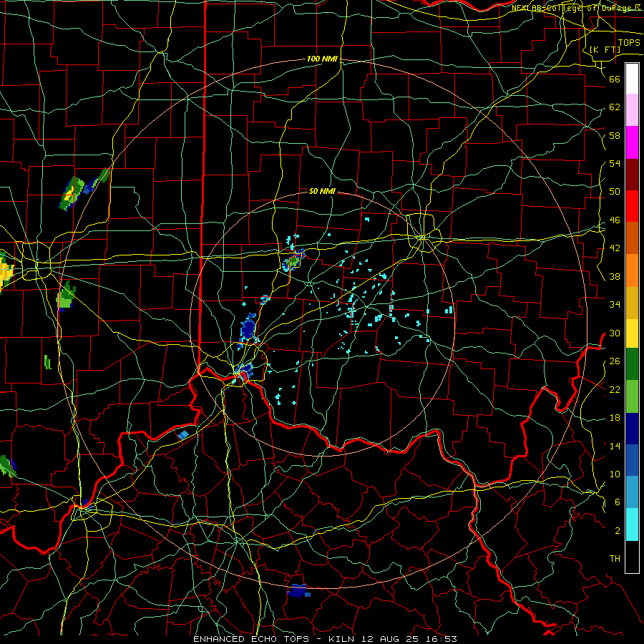Click the "TH" legend label

pyautogui.click(x=615, y=559)
